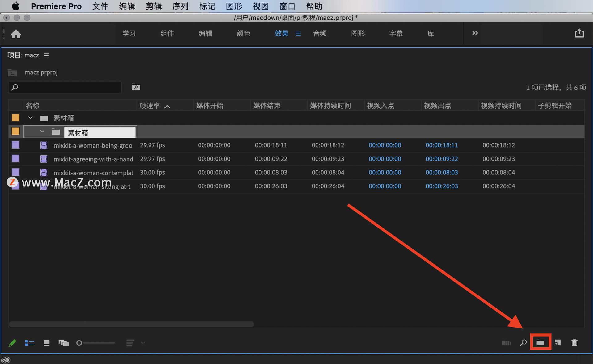Switch to the 编辑 workspace tab
This screenshot has height=364, width=593.
(205, 33)
